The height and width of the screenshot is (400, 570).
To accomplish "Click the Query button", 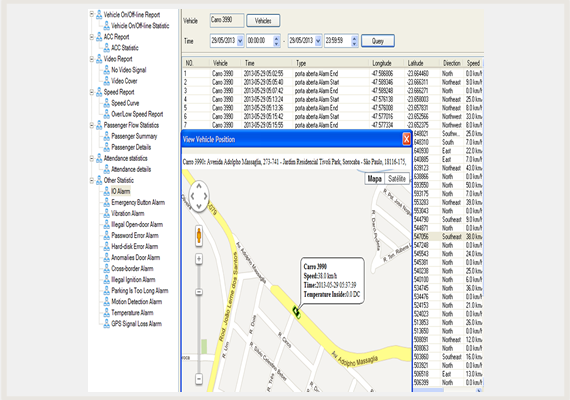I will pos(378,41).
